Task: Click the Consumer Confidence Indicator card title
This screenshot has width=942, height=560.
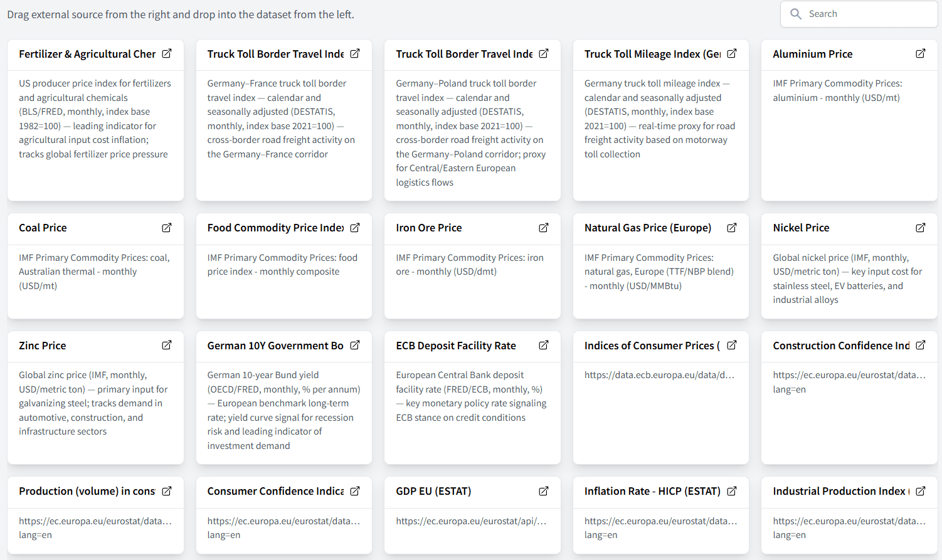Action: click(x=275, y=491)
